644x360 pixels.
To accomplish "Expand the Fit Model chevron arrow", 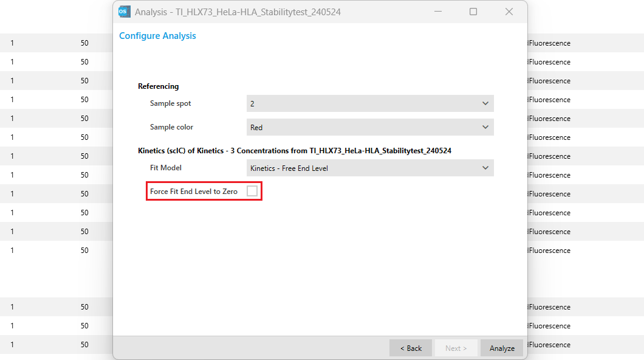I will coord(485,168).
